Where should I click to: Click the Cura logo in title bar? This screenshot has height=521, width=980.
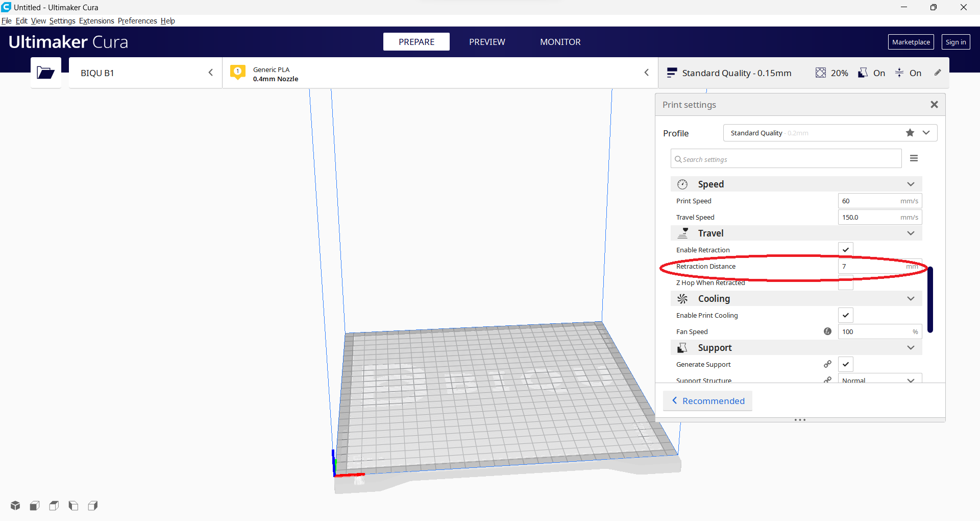pyautogui.click(x=6, y=7)
